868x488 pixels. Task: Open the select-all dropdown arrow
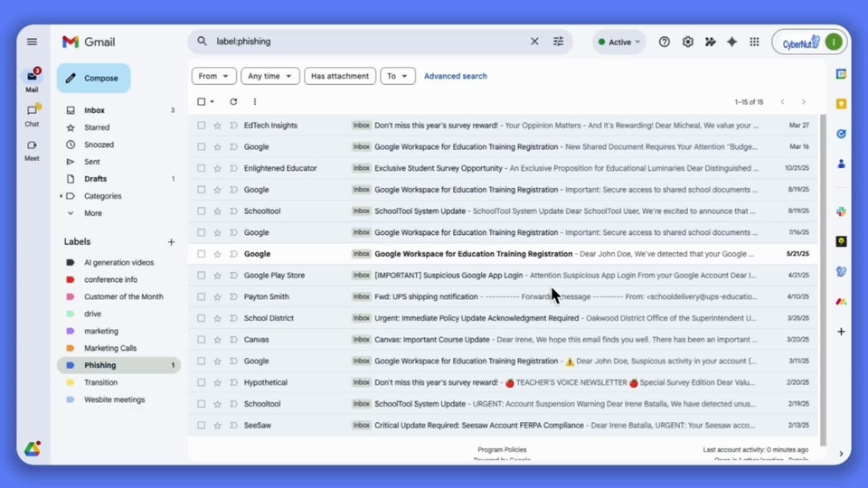pos(212,102)
